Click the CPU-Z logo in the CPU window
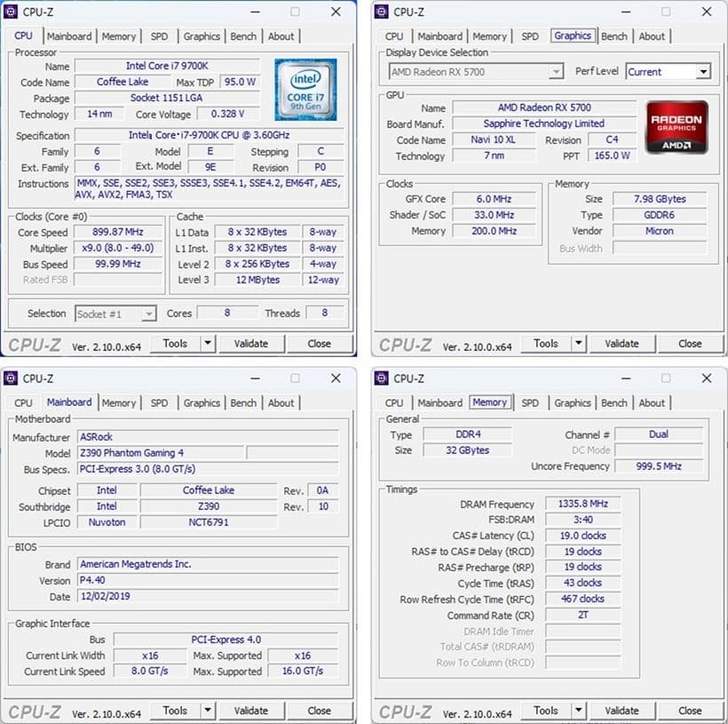 pyautogui.click(x=35, y=343)
